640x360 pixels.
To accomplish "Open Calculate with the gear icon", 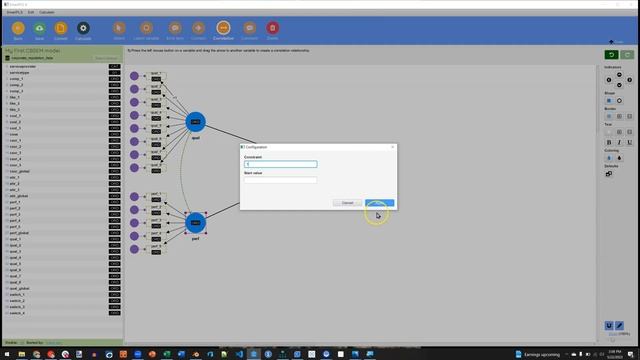I will 83,28.
